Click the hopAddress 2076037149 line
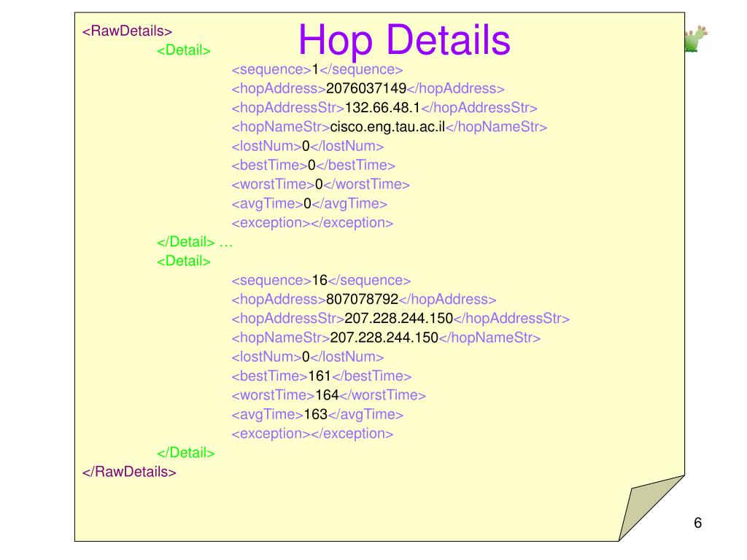The width and height of the screenshot is (747, 560). (x=368, y=88)
